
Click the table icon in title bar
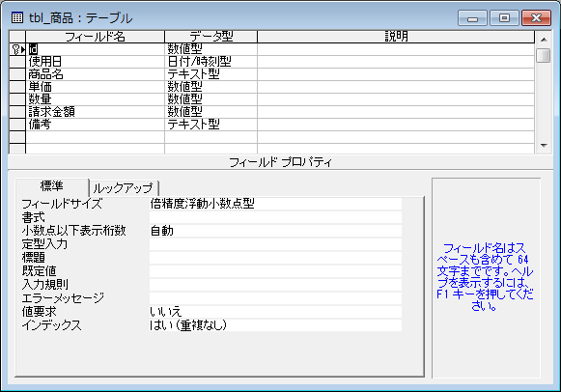click(x=16, y=17)
